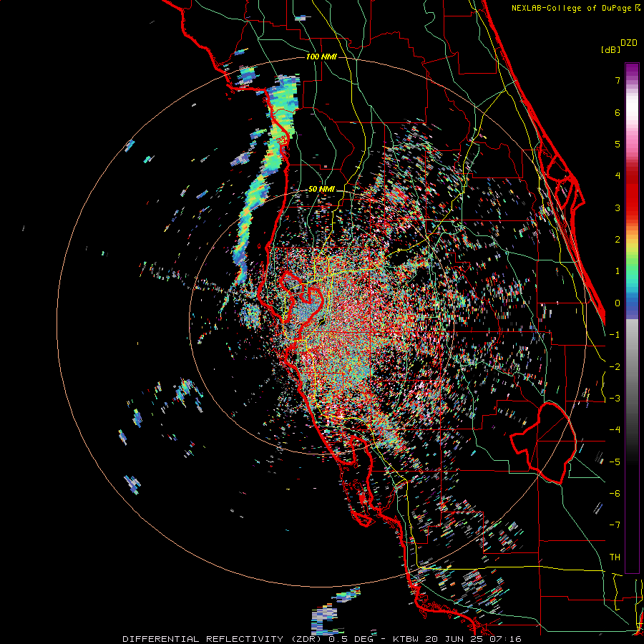Screen dimensions: 644x644
Task: Click the -7 value on the scale
Action: [x=615, y=525]
